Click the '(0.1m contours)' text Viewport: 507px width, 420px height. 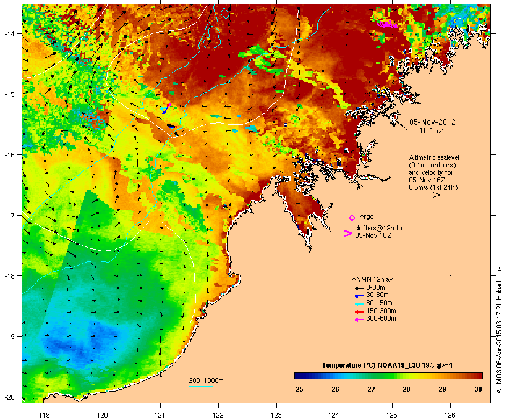[432, 165]
